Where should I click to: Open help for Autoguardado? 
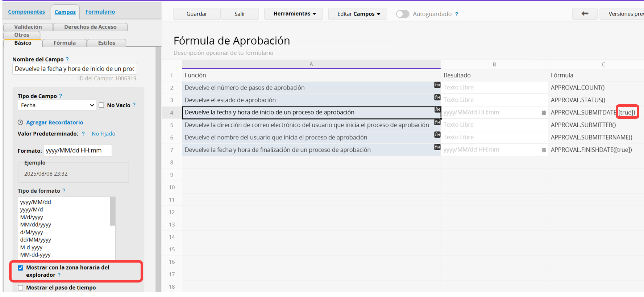click(457, 14)
